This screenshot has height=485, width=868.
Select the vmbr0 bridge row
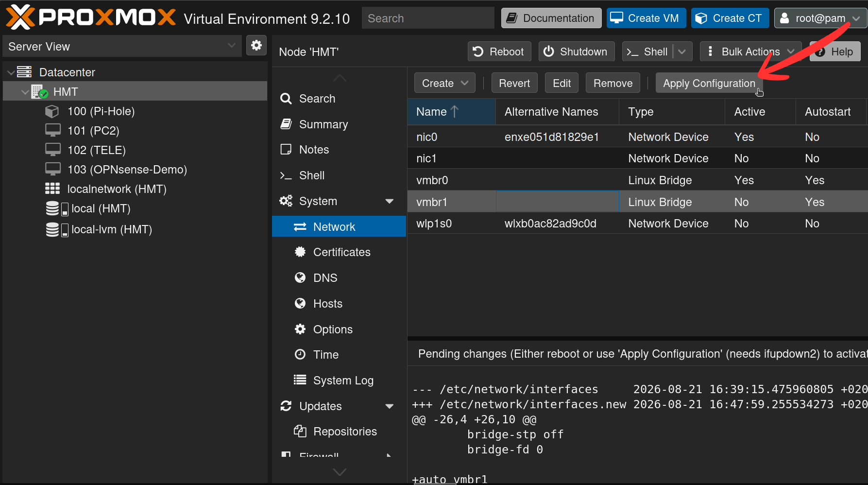click(x=637, y=180)
